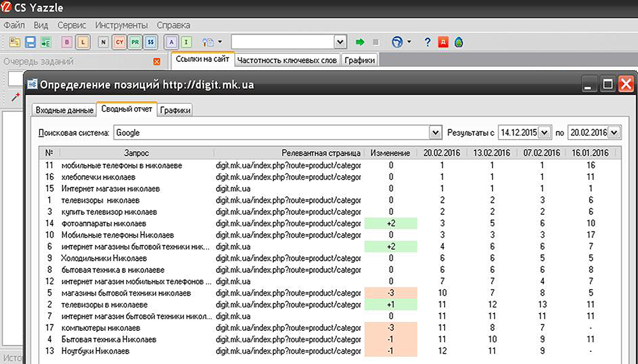Screen dimensions: 638x364
Task: Open the 'Входные данные' tab
Action: point(64,110)
